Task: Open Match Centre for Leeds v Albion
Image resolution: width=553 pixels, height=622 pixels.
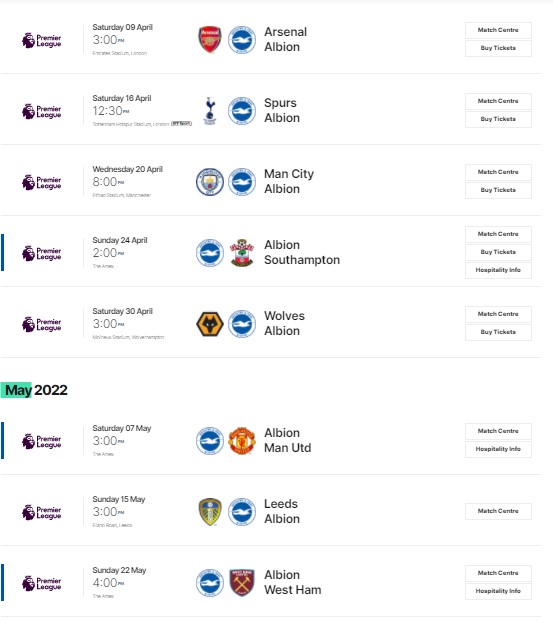Action: click(x=498, y=511)
